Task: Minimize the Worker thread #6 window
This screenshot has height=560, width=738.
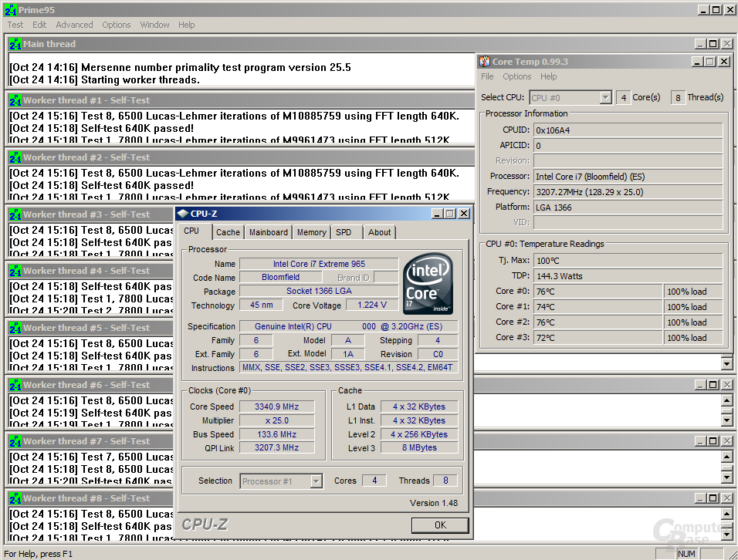Action: point(700,385)
